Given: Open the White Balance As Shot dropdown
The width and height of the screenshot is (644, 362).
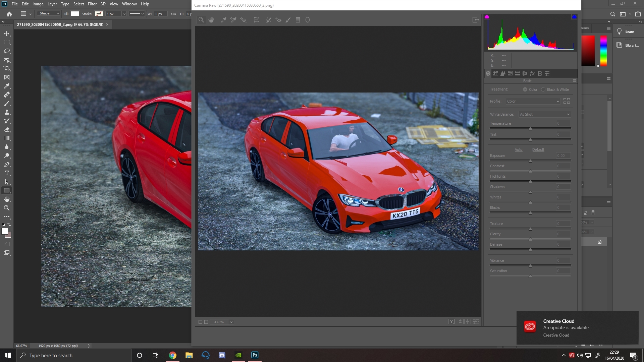Looking at the screenshot, I should [x=544, y=114].
